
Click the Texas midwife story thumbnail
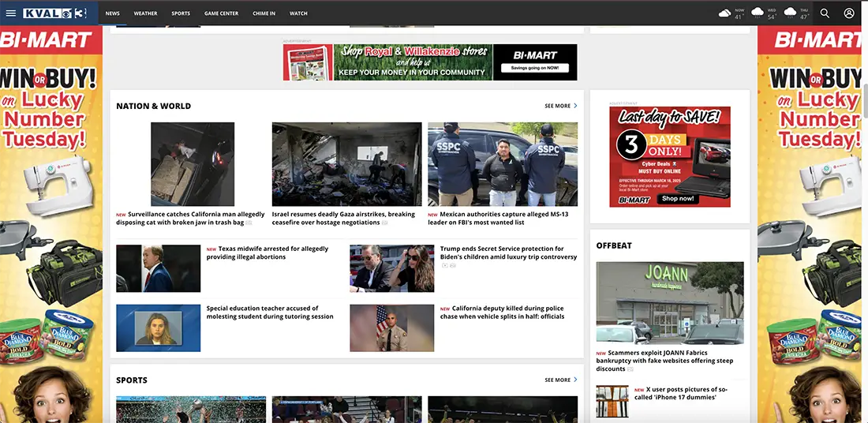pyautogui.click(x=159, y=268)
